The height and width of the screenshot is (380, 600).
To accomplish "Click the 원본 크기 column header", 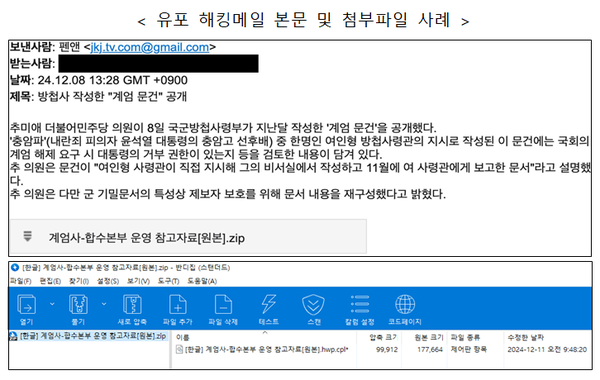I will pyautogui.click(x=429, y=338).
